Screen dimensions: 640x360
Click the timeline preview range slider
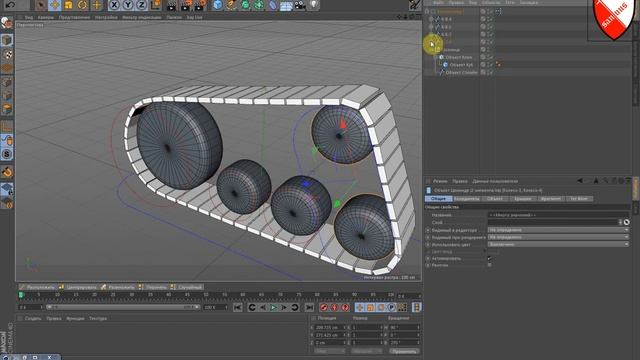(x=122, y=307)
